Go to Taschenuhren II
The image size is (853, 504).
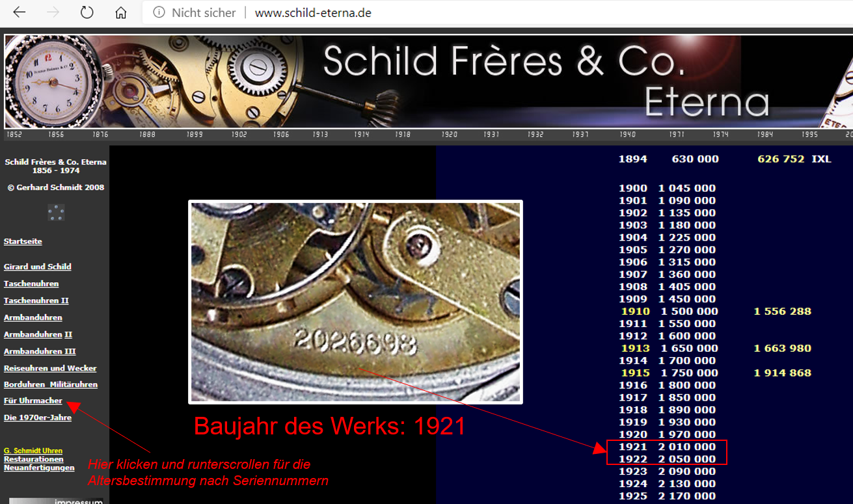click(x=36, y=300)
